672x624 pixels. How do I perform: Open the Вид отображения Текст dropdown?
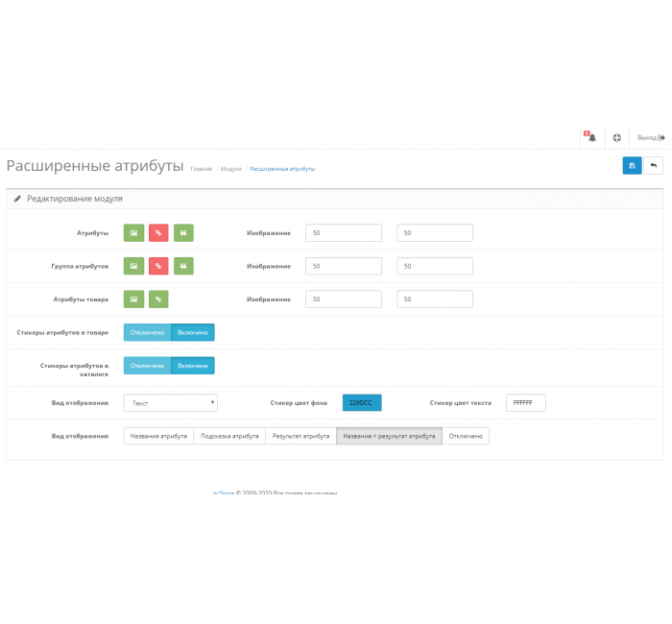(171, 403)
